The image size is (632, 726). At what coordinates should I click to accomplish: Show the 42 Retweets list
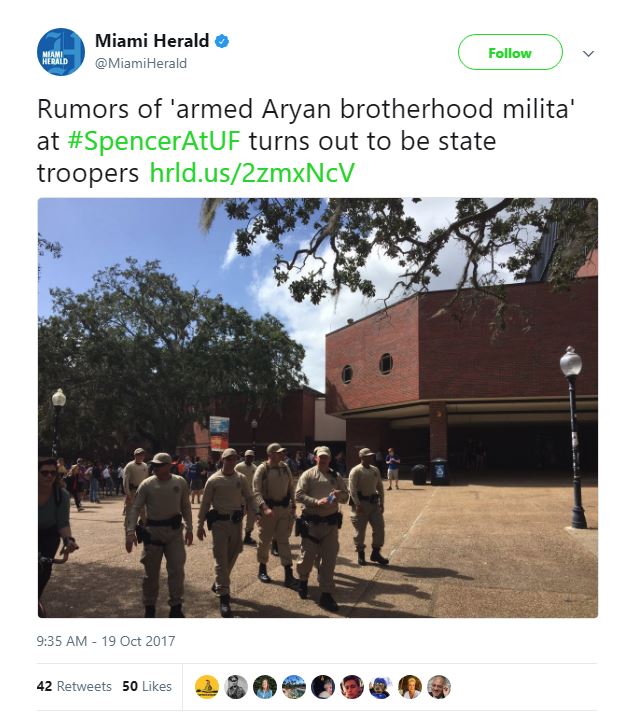coord(74,686)
